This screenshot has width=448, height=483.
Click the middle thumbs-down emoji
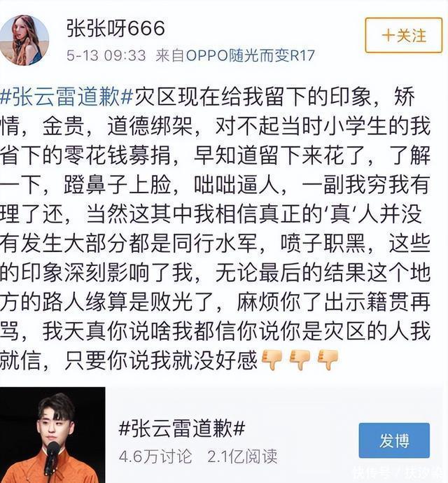[300, 360]
